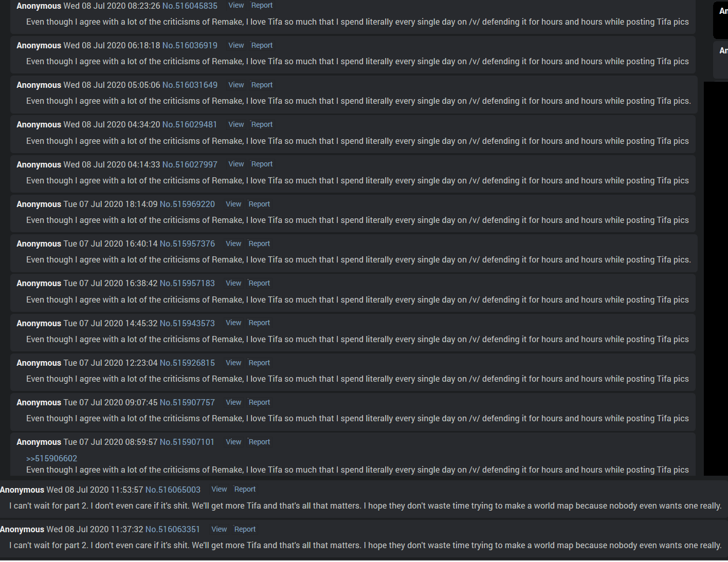Screen dimensions: 728x562
Task: Report post No.516027997
Action: point(262,164)
